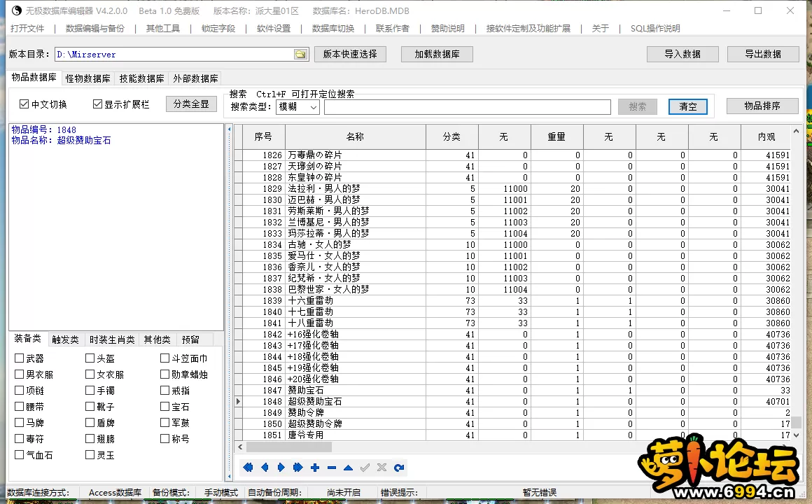
Task: Open 打开文件 menu
Action: (27, 29)
